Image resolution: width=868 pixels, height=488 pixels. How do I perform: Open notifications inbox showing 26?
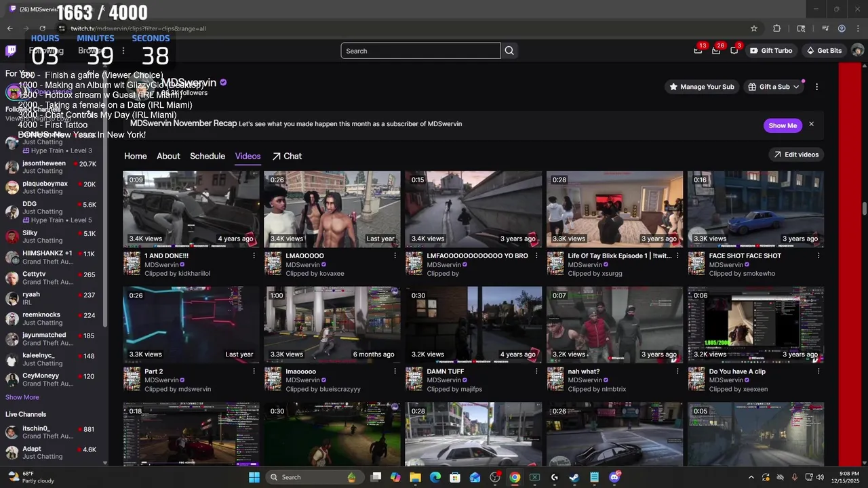point(716,51)
